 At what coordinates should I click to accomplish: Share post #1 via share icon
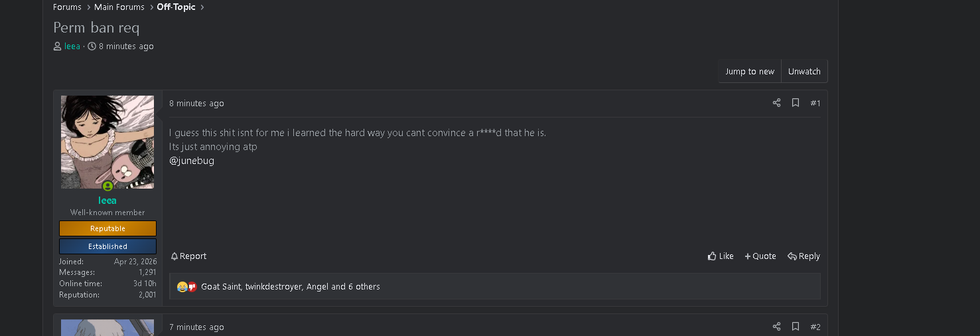pyautogui.click(x=776, y=103)
